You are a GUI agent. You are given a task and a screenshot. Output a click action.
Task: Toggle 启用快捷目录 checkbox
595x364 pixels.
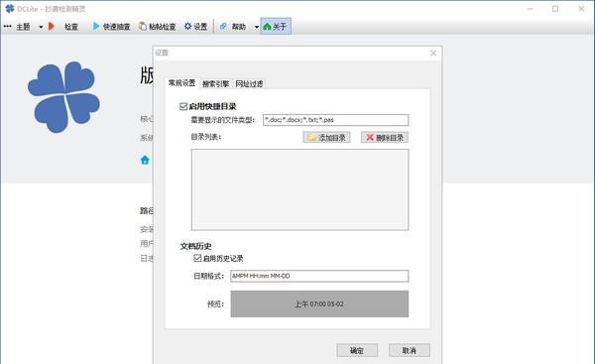(183, 107)
